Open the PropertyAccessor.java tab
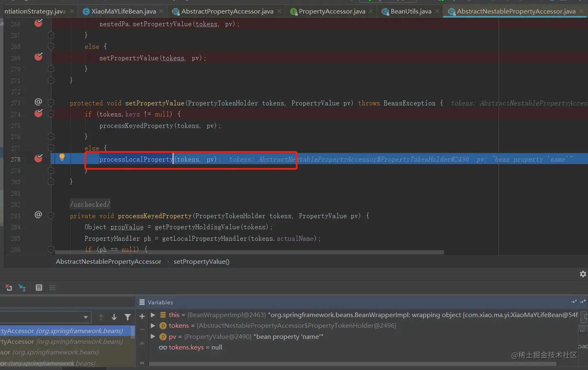 pos(332,11)
